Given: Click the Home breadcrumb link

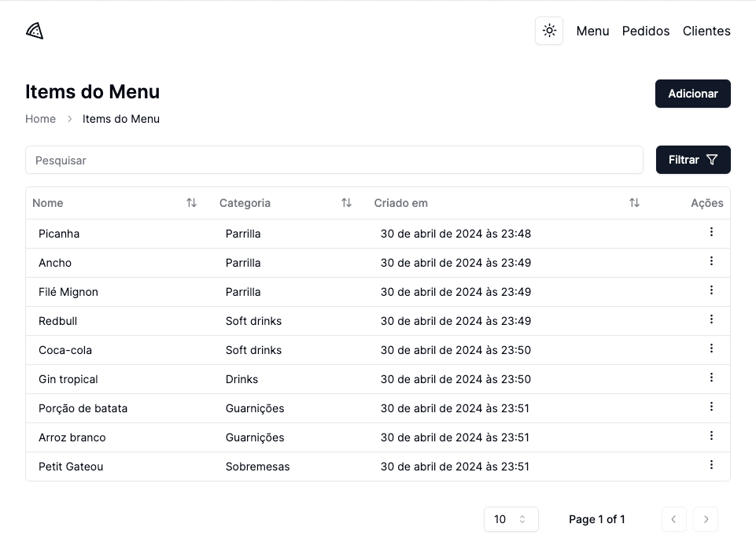Looking at the screenshot, I should tap(40, 119).
